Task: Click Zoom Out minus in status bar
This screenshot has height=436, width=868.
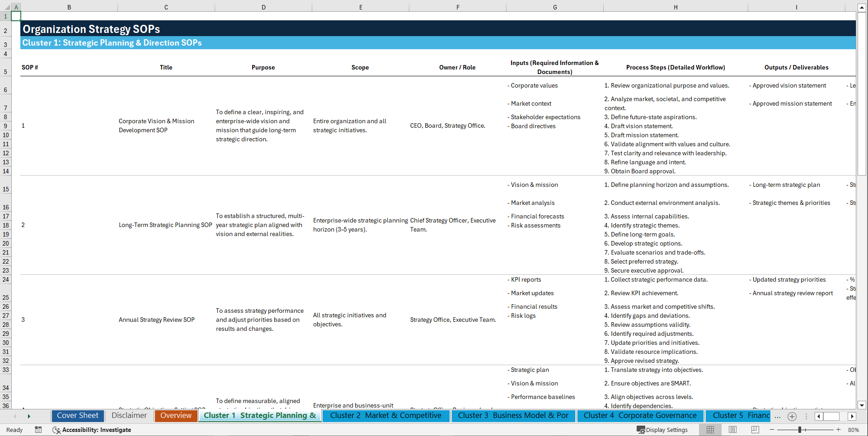Action: (x=772, y=430)
